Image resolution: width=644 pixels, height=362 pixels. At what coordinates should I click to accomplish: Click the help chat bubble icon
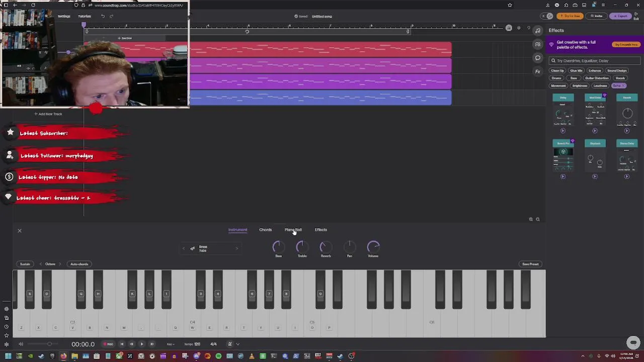coord(633,342)
